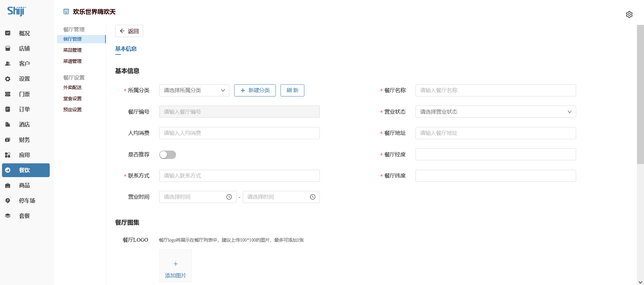Viewport: 644px width, 285px height.
Task: Open the 停车场 parking sidebar icon
Action: click(8, 201)
